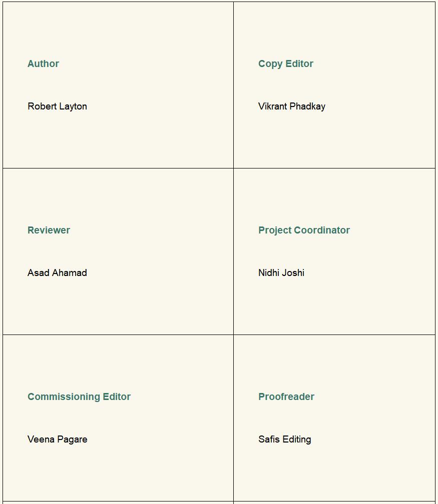Viewport: 438px width, 504px height.
Task: Click the Author heading
Action: pos(43,63)
